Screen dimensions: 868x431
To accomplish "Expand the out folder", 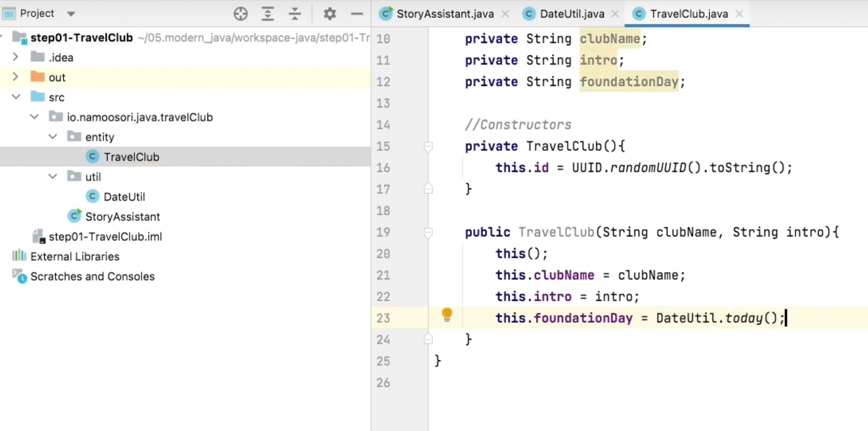I will click(15, 76).
